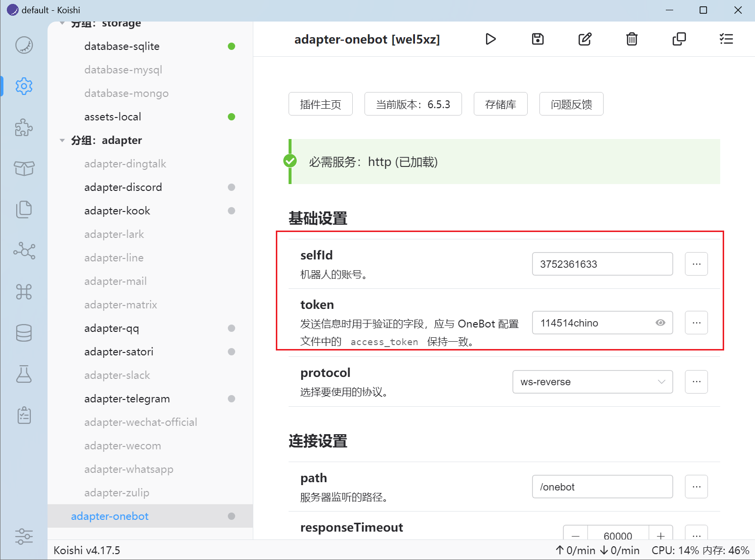The image size is (755, 560).
Task: Open the database icon in sidebar
Action: click(24, 333)
